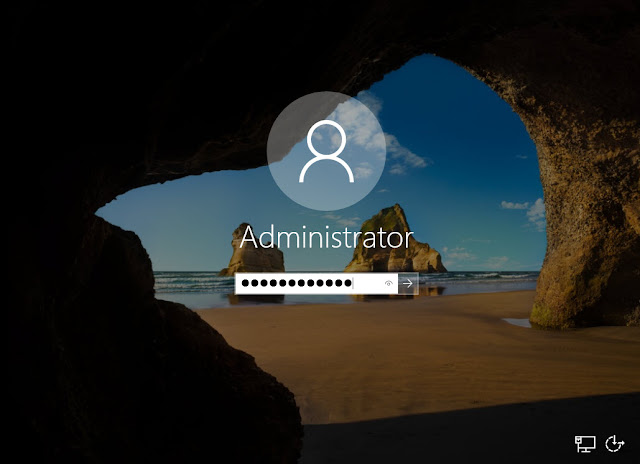Submit password with the arrow button

coord(408,283)
